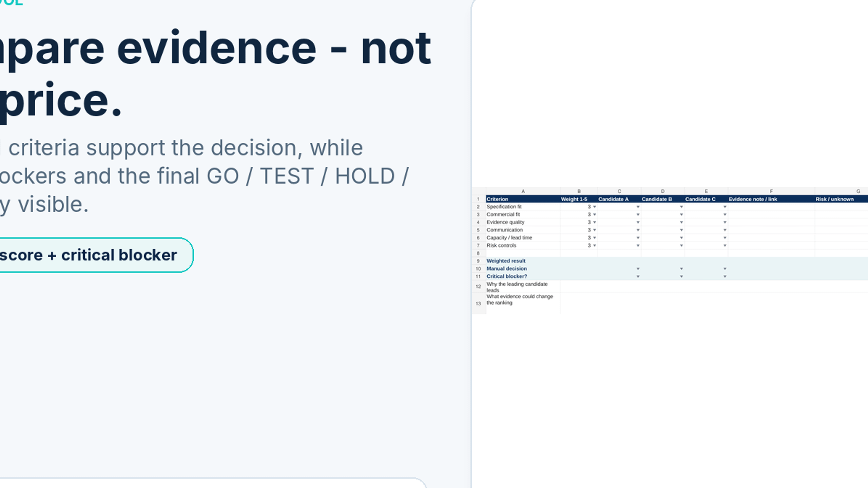Expand Risk controls weight dropdown
The image size is (868, 488).
click(x=594, y=245)
